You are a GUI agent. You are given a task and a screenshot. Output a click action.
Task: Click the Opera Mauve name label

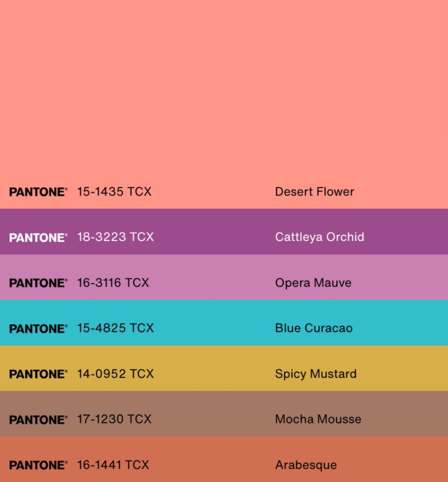(313, 283)
